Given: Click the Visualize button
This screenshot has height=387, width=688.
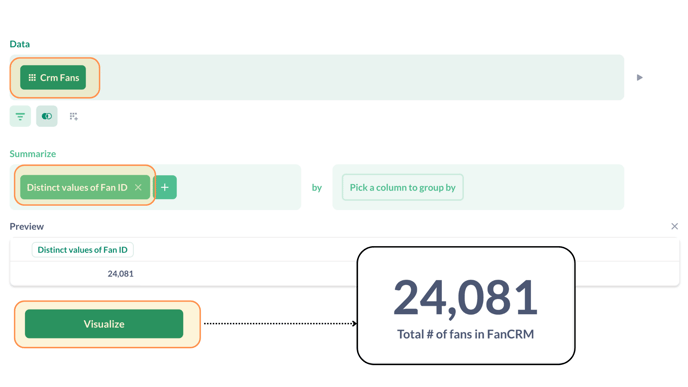Looking at the screenshot, I should [x=104, y=324].
